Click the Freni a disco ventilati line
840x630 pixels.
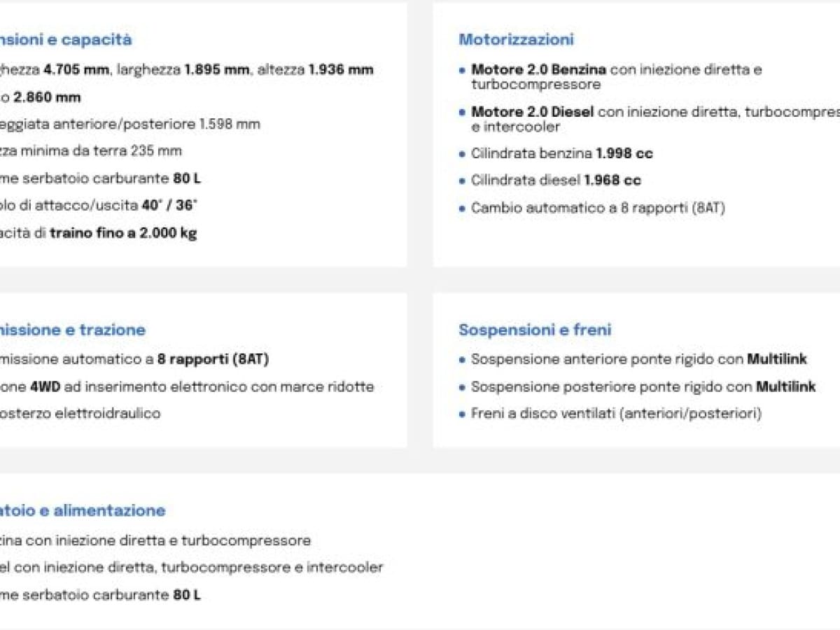point(615,414)
